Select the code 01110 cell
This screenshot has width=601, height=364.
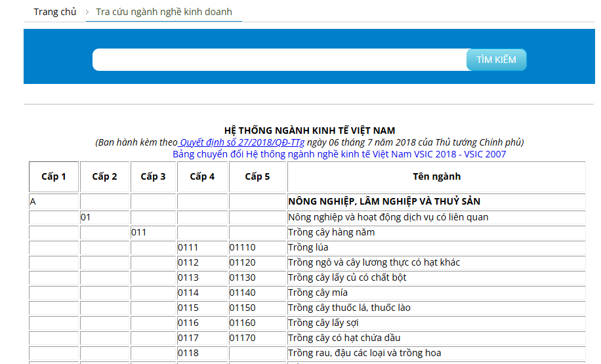pyautogui.click(x=258, y=247)
